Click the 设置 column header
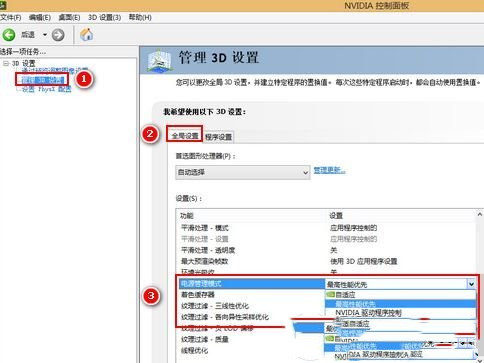The image size is (484, 363). [336, 216]
